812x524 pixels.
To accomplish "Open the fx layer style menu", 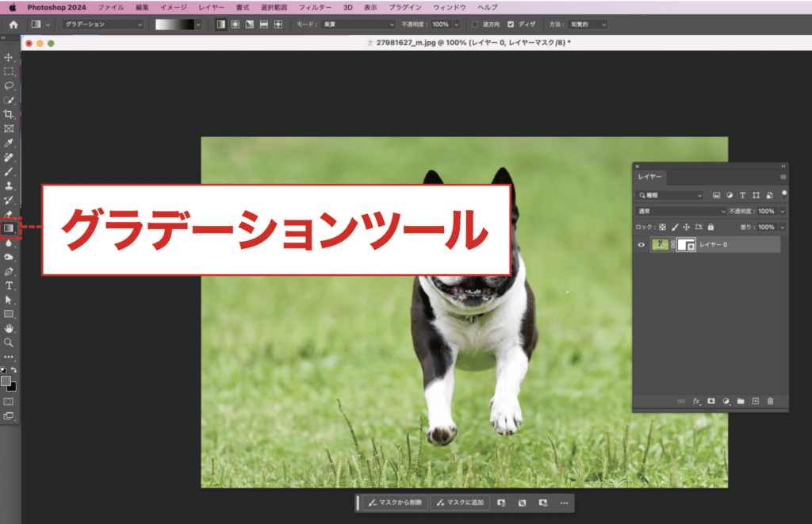I will click(697, 401).
